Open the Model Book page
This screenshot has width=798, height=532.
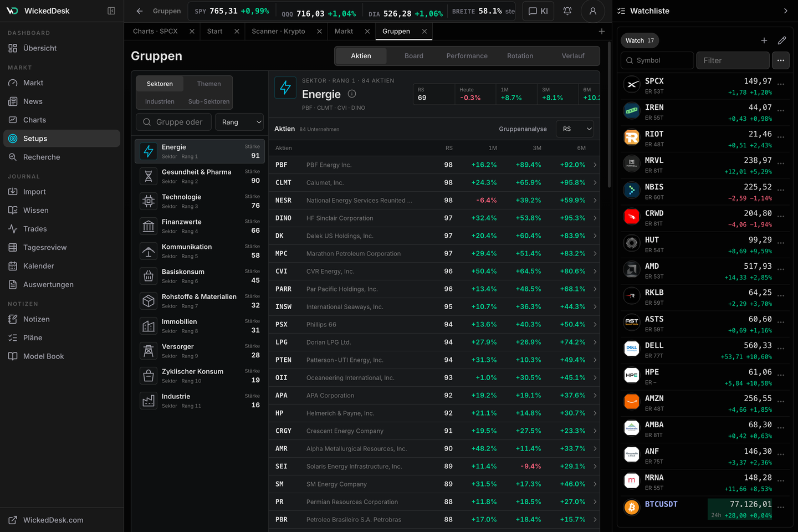(62, 356)
